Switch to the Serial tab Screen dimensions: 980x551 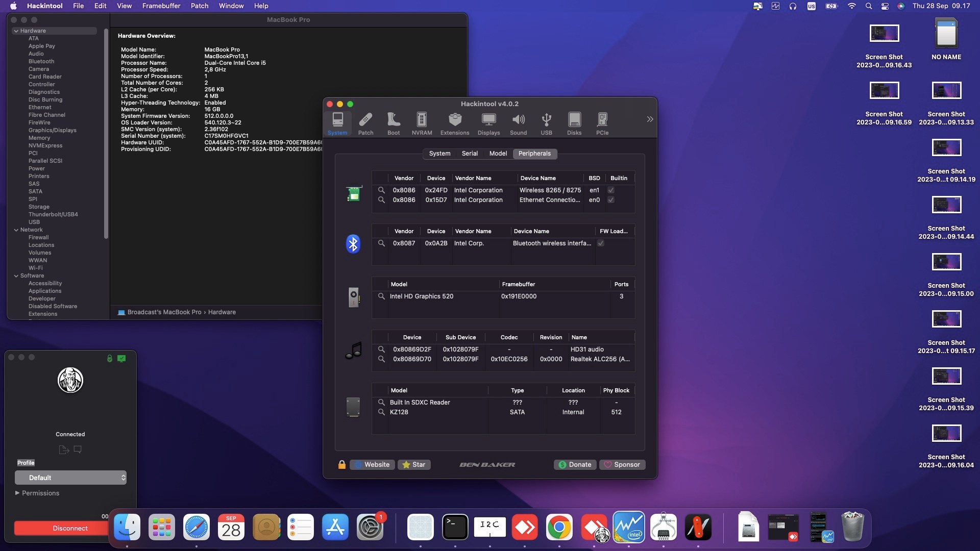coord(470,154)
